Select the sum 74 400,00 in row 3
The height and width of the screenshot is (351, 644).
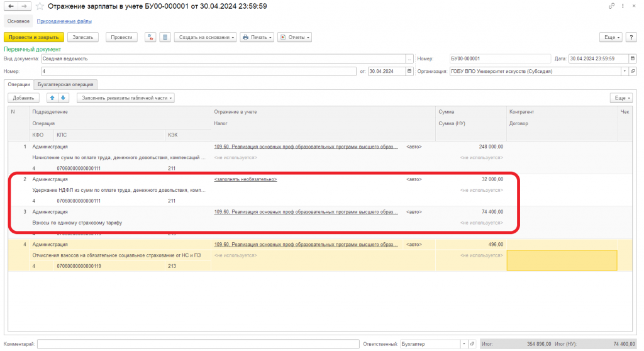point(471,211)
